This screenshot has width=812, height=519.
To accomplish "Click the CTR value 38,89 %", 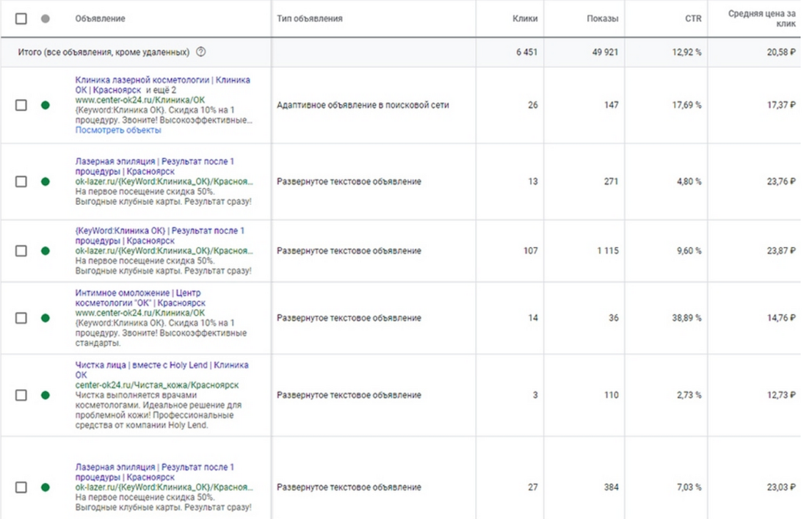I will pyautogui.click(x=686, y=318).
